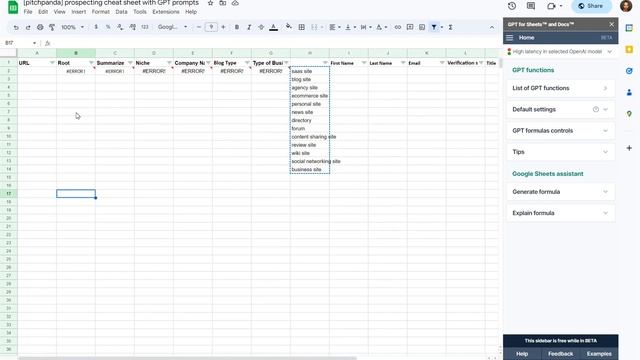Toggle italic formatting
The image size is (640, 360).
tap(249, 27)
